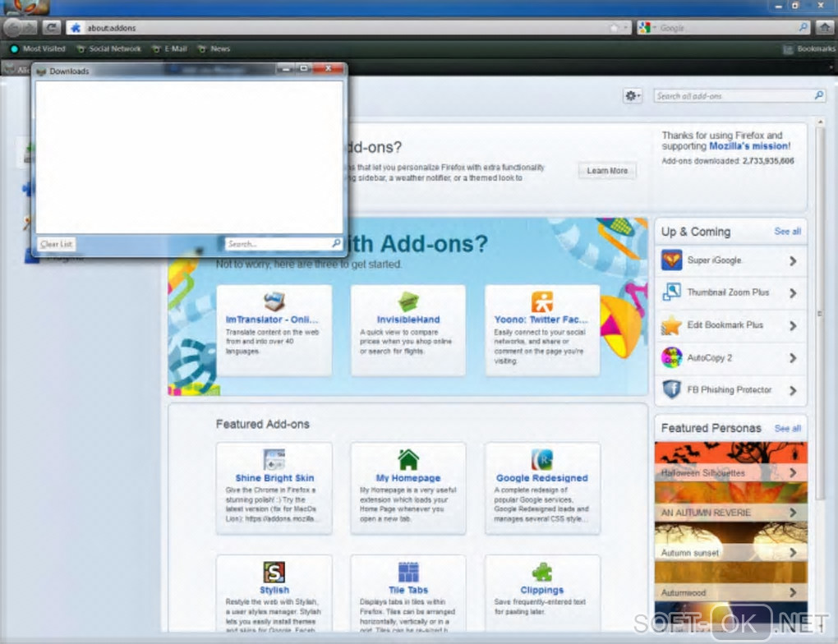Click the ImTranslator add-on icon
The image size is (838, 644).
tap(274, 301)
